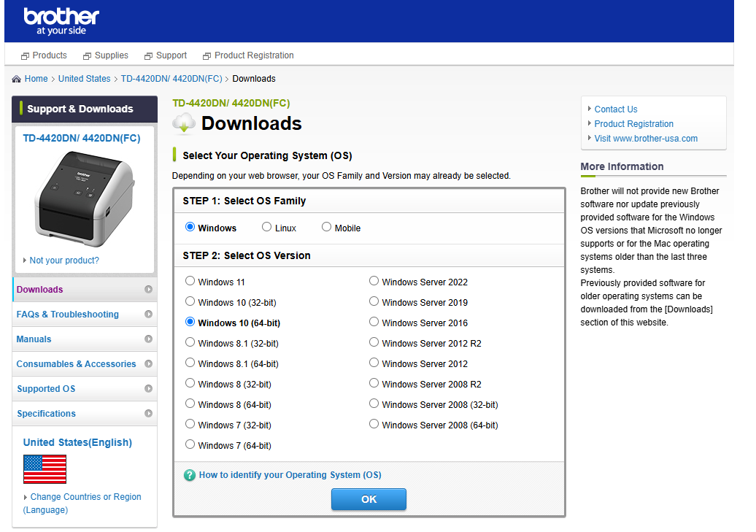Click the Contact Us link
This screenshot has width=756, height=532.
pos(616,109)
